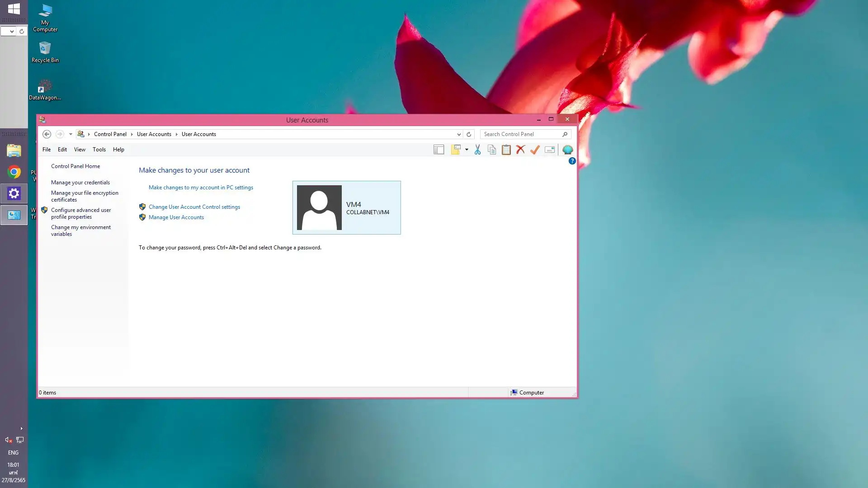Viewport: 868px width, 488px height.
Task: Open the address bar history dropdown
Action: click(459, 134)
